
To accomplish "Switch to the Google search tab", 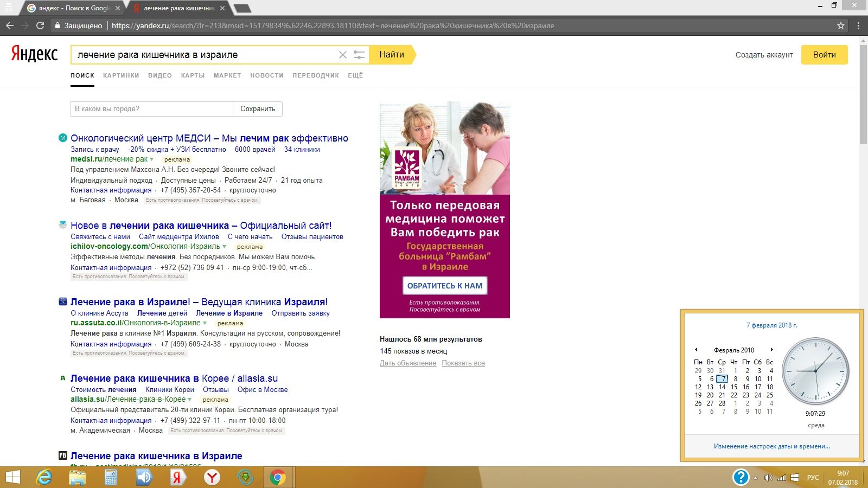I will tap(73, 8).
